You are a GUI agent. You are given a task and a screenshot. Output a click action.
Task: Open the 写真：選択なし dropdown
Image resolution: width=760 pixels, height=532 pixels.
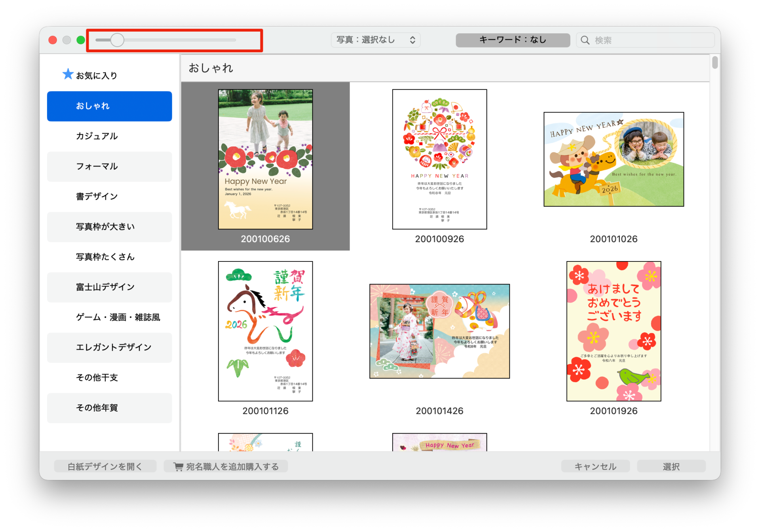375,40
